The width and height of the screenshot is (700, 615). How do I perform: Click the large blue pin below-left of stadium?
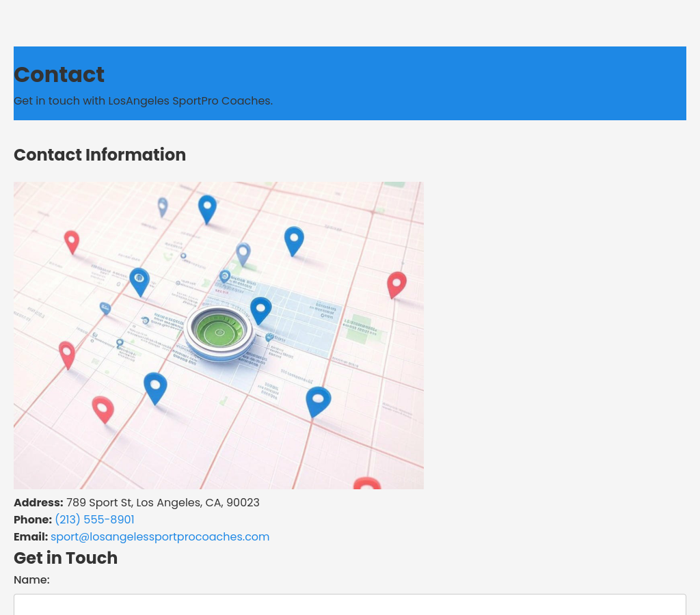(155, 387)
